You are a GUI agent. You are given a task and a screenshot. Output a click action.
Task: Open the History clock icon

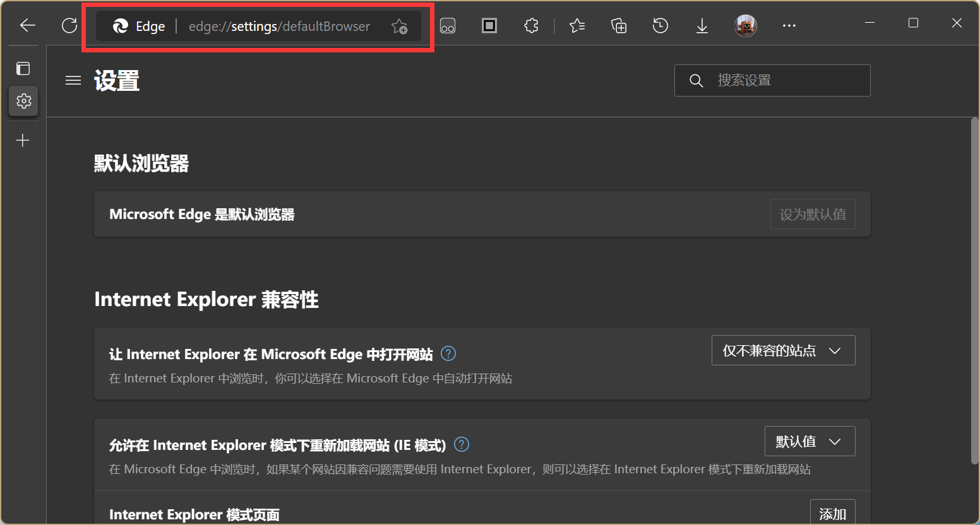click(660, 25)
